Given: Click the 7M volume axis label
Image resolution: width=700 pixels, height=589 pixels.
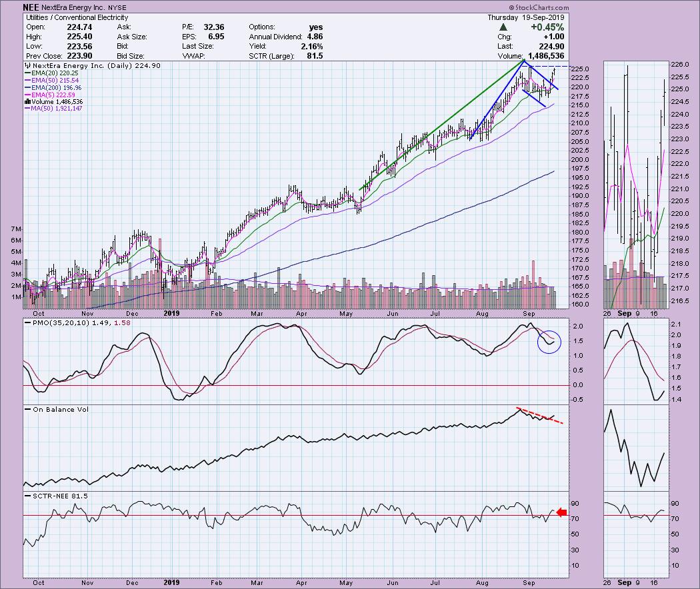Looking at the screenshot, I should (x=15, y=229).
